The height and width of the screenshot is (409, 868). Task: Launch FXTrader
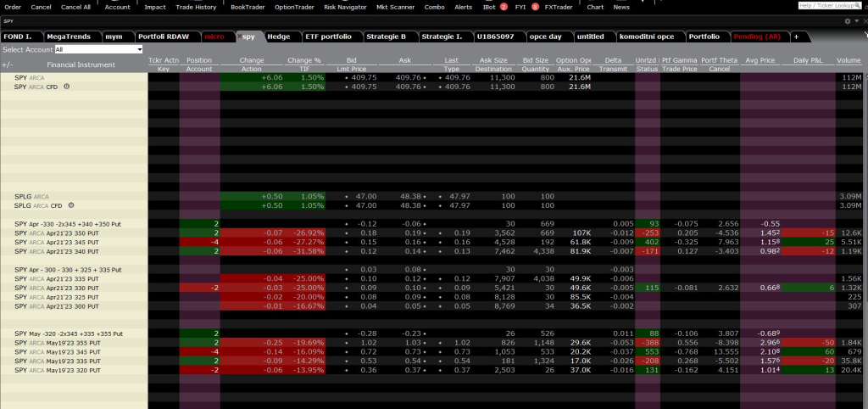pos(559,7)
